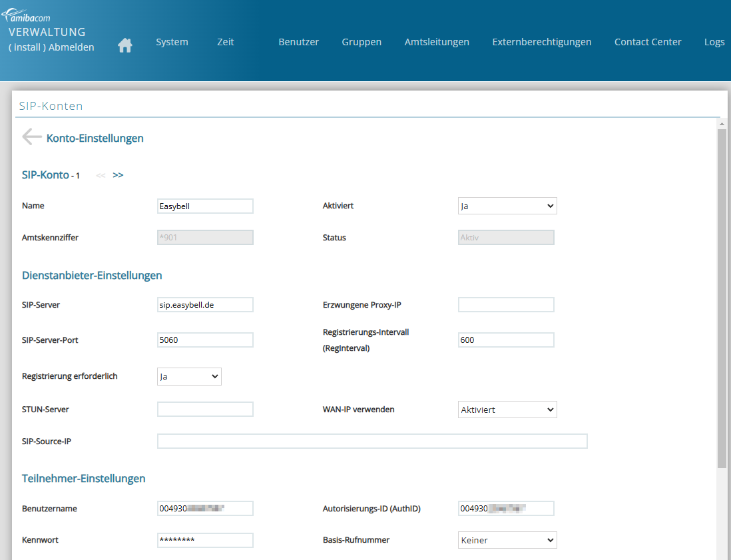The image size is (731, 560).
Task: Click the Name input field containing Easybell
Action: click(205, 206)
